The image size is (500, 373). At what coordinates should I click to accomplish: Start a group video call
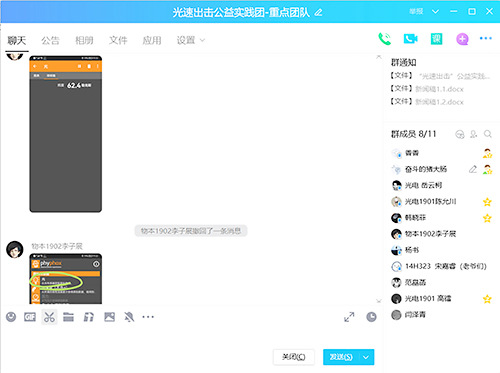(410, 39)
